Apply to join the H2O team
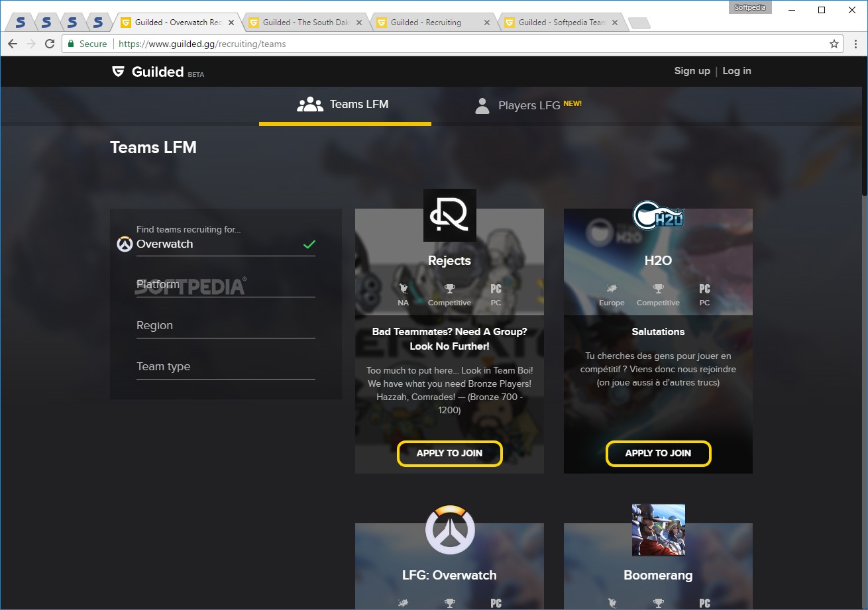 coord(658,454)
